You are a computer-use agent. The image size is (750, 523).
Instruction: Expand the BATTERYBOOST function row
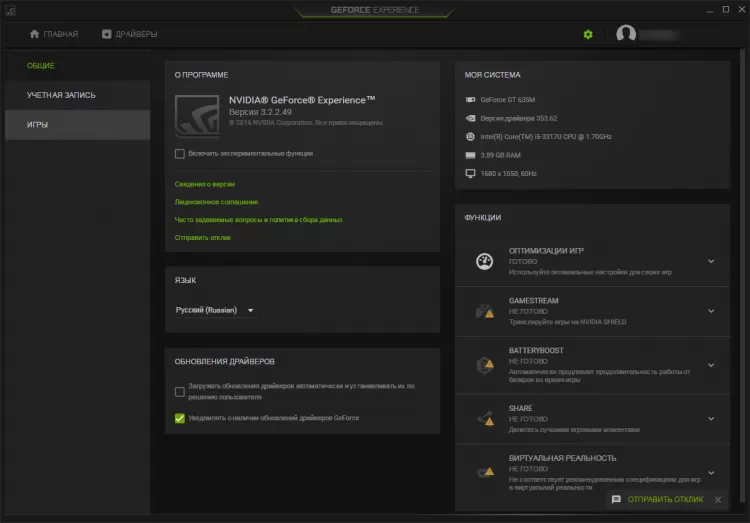coord(711,365)
